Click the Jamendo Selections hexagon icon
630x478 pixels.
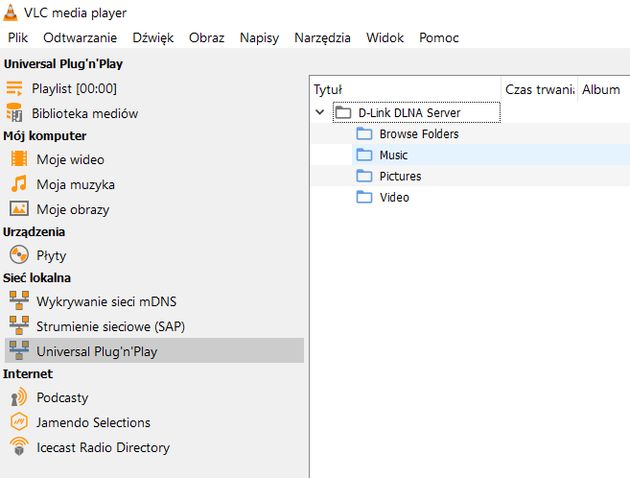[19, 422]
